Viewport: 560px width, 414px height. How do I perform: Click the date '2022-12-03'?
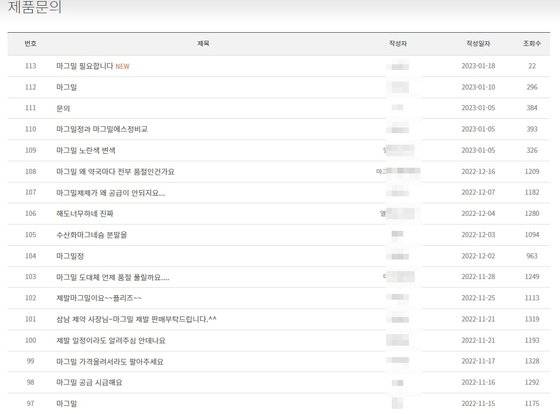(478, 235)
